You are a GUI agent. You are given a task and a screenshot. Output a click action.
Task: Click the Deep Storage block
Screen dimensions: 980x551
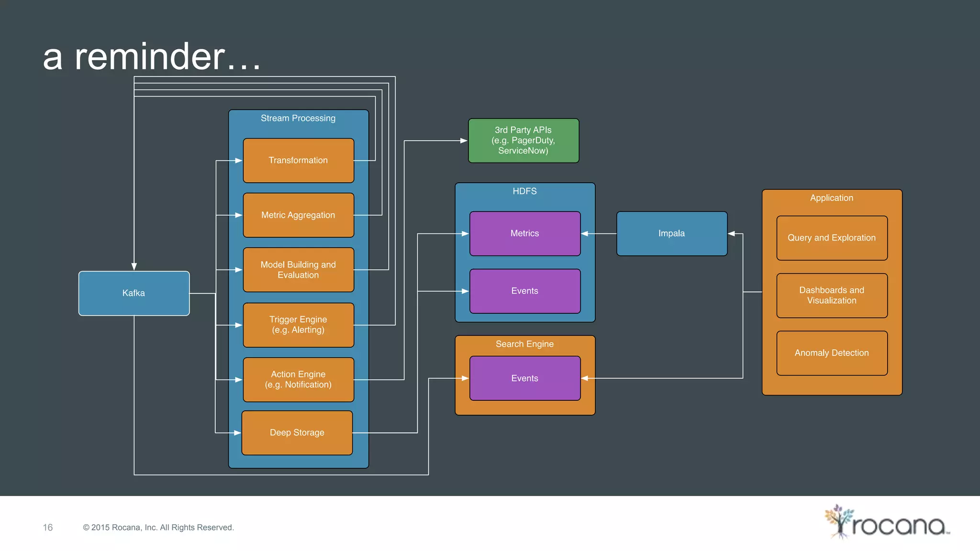tap(297, 433)
